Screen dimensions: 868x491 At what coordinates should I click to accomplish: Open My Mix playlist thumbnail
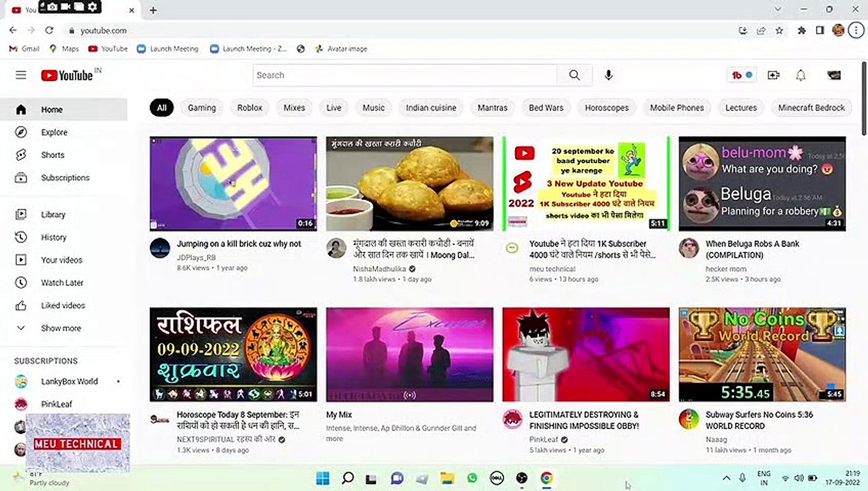pos(409,354)
